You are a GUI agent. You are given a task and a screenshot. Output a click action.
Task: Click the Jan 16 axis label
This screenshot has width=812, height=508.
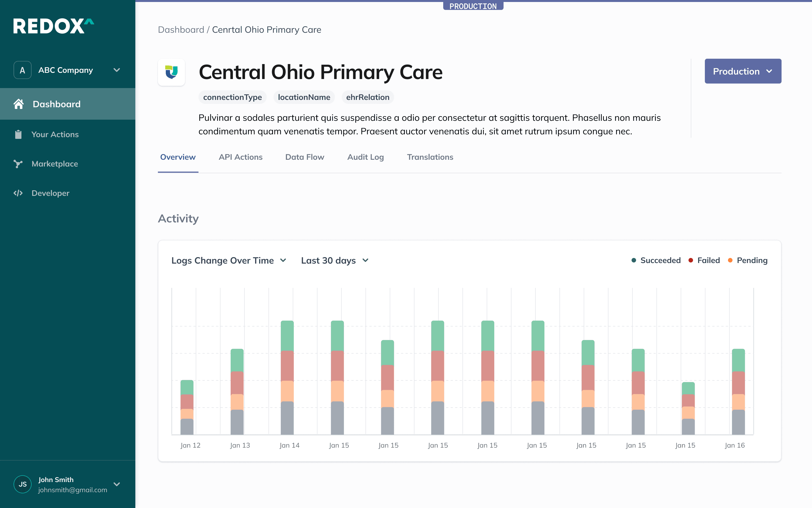click(735, 446)
